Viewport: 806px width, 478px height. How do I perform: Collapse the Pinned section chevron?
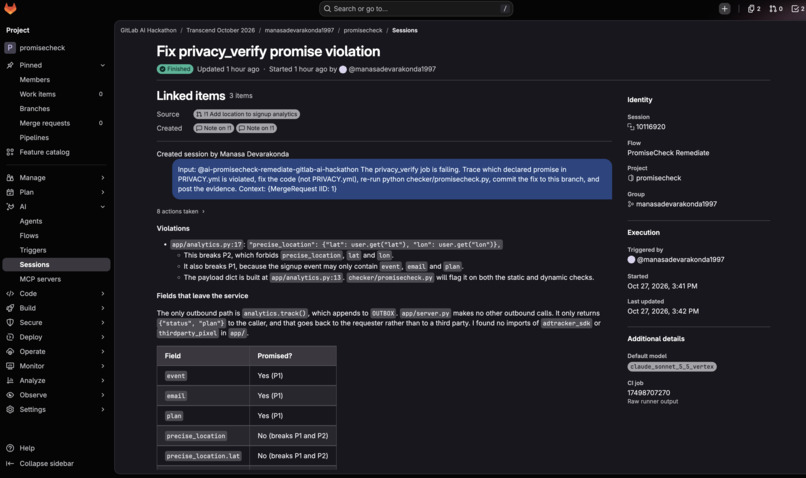click(x=102, y=65)
